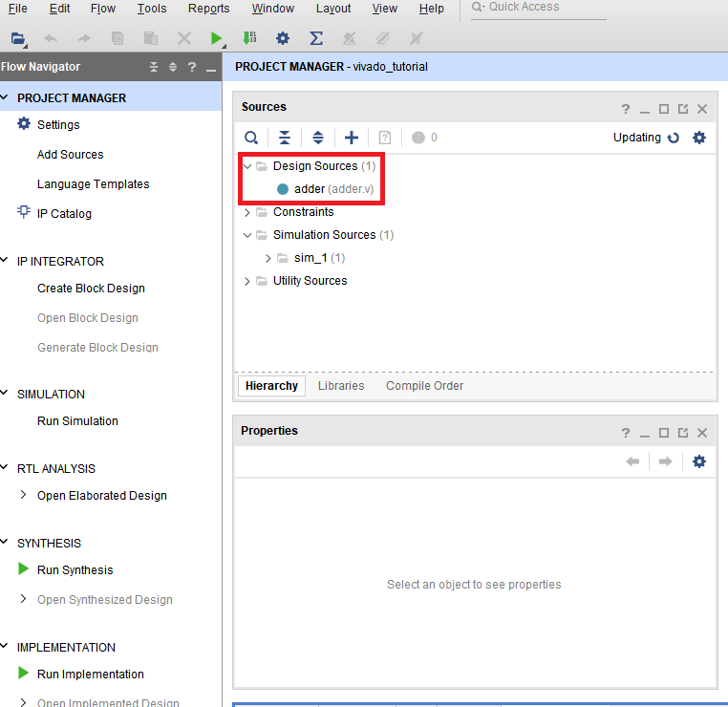Open the Reports menu
This screenshot has height=707, width=728.
click(208, 9)
